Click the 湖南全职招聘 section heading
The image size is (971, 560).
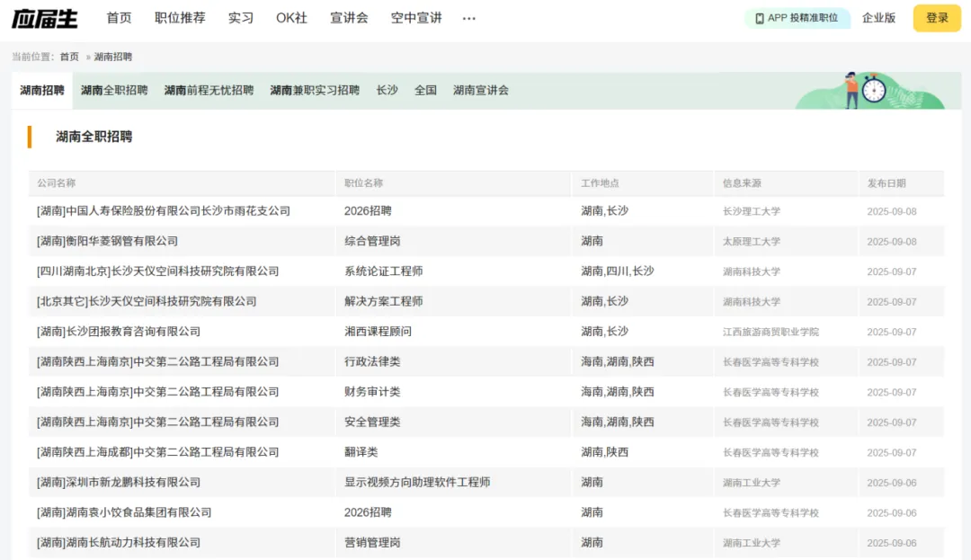(x=94, y=137)
